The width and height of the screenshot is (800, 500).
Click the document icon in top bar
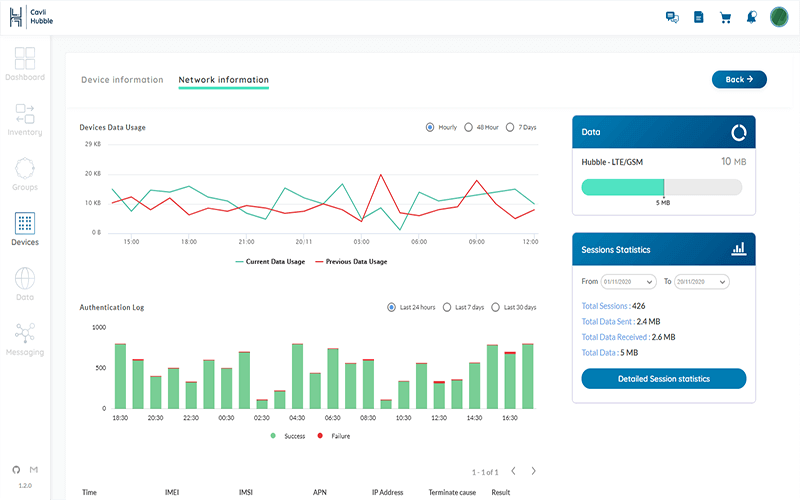pyautogui.click(x=699, y=17)
